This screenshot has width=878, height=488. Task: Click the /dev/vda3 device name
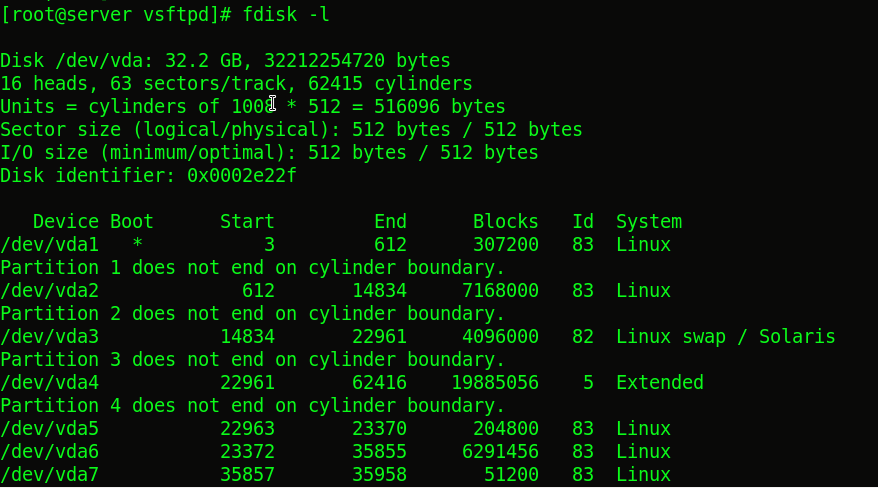click(49, 337)
